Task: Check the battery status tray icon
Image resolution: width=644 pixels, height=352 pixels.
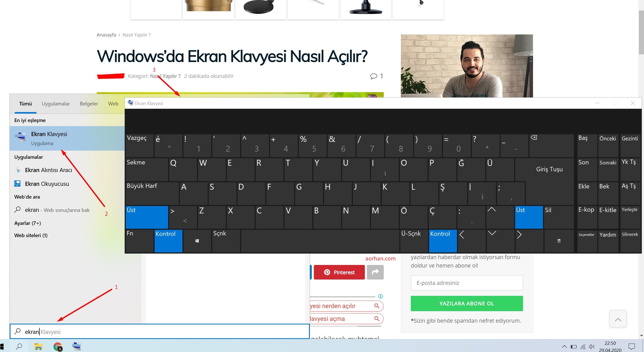Action: 574,347
